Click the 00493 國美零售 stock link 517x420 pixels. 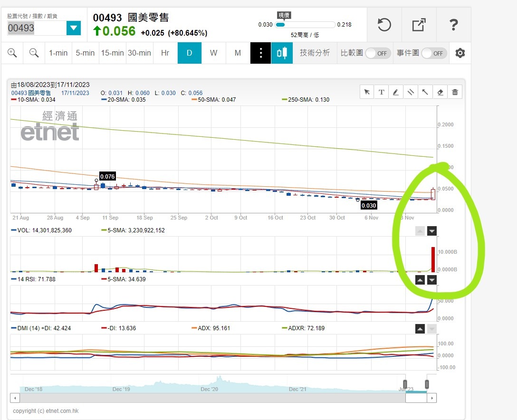(x=31, y=93)
